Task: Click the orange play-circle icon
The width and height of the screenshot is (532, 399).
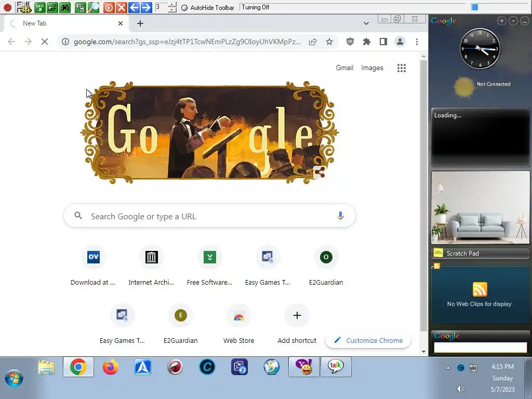Action: click(109, 7)
